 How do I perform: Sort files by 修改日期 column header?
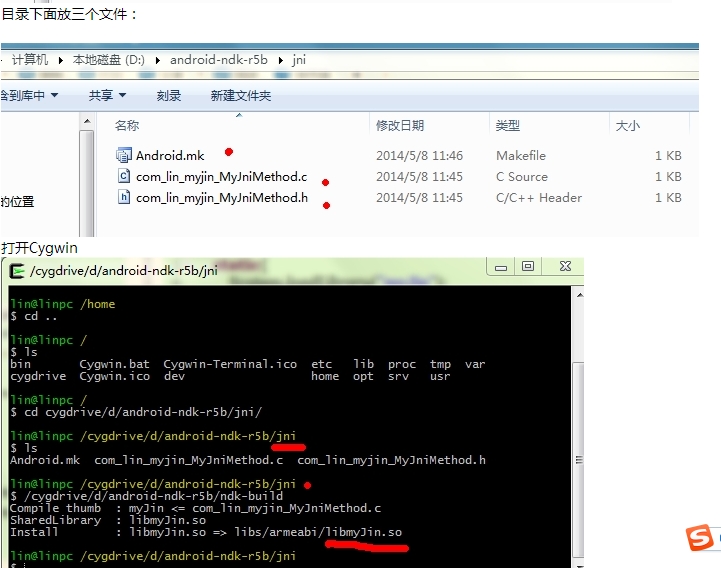pos(400,126)
